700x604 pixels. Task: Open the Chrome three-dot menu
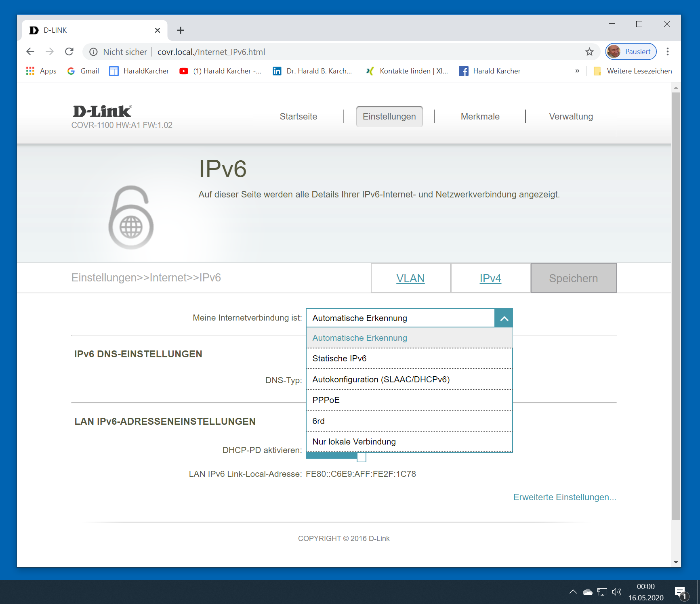668,52
